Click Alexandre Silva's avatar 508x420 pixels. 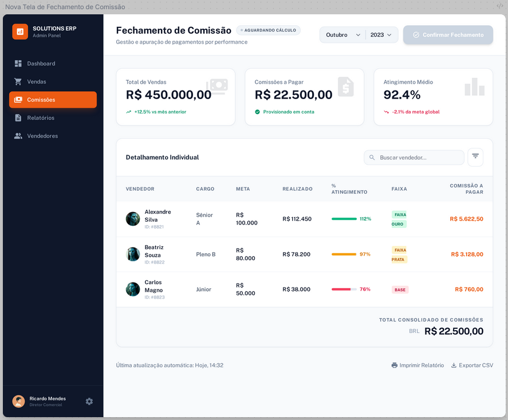pos(133,219)
